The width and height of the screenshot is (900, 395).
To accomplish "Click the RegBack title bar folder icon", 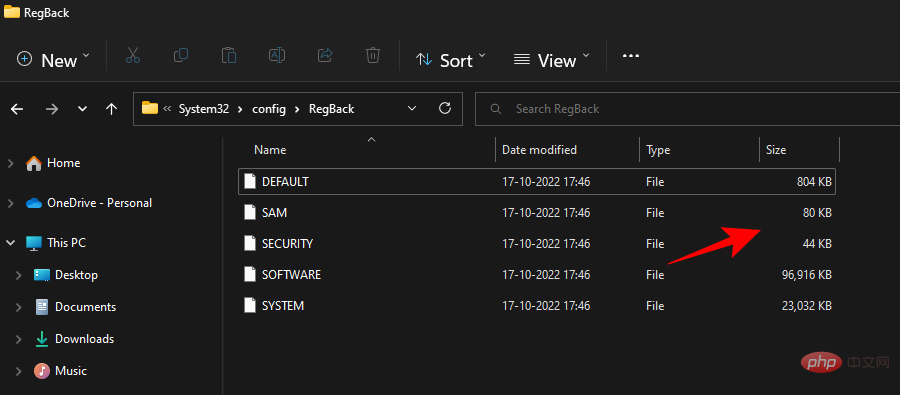I will coord(11,11).
